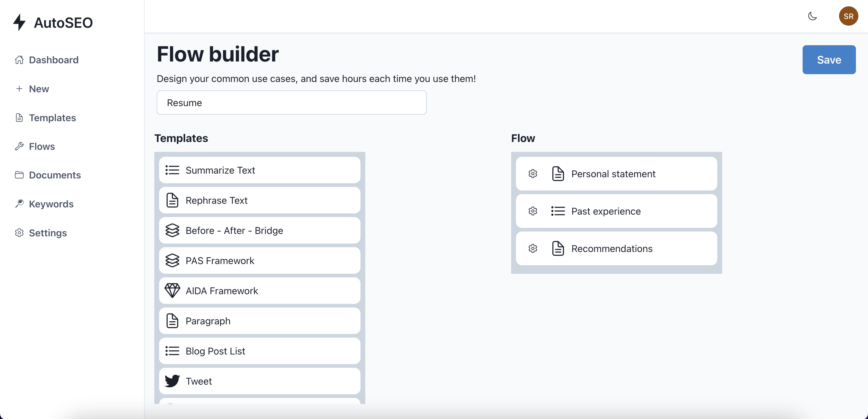Choose the Blog Post List template

coord(259,351)
